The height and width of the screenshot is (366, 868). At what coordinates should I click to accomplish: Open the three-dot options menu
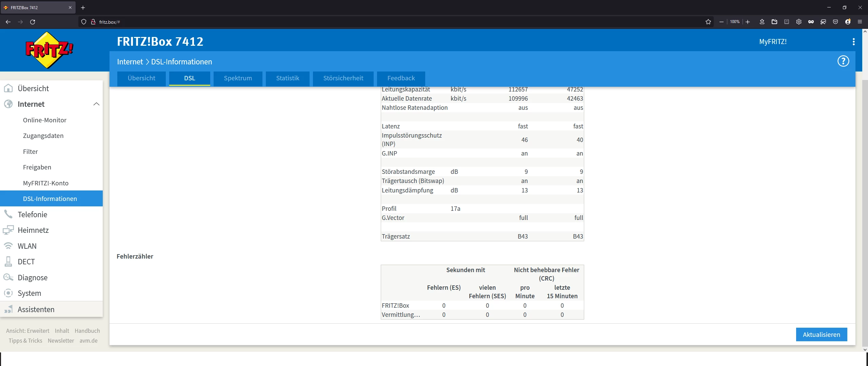click(853, 42)
